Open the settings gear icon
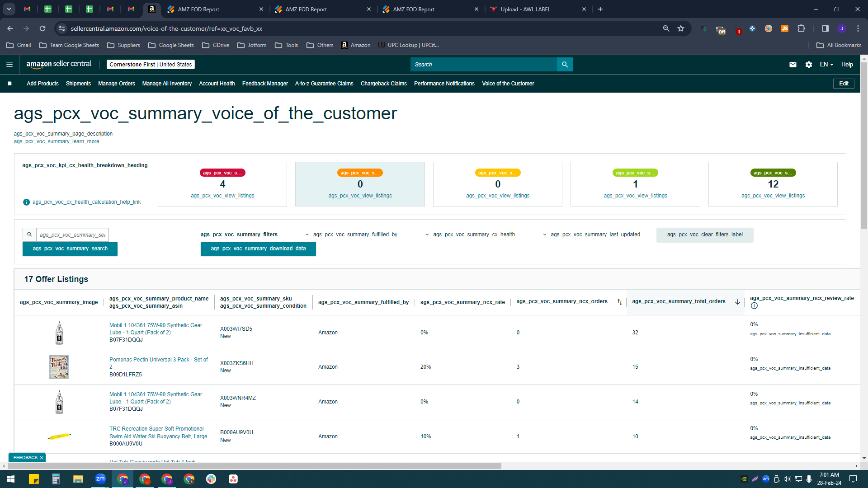 pos(809,65)
